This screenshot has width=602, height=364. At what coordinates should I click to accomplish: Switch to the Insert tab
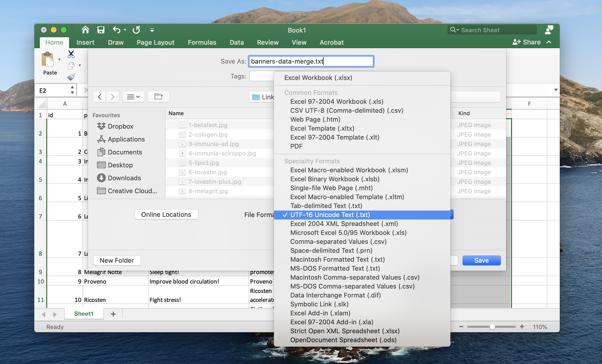coord(85,42)
